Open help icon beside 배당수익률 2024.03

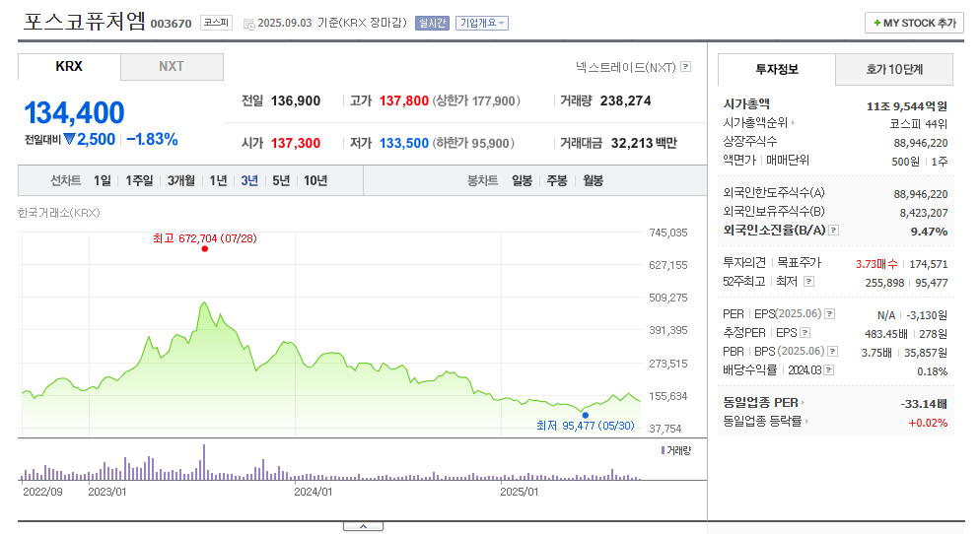pos(829,370)
